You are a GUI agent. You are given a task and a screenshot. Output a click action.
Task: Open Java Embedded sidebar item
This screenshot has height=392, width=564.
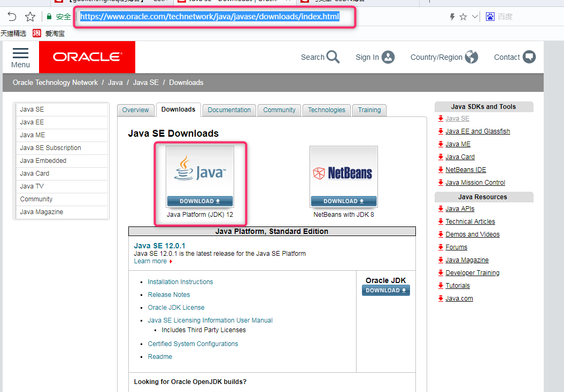(62, 161)
